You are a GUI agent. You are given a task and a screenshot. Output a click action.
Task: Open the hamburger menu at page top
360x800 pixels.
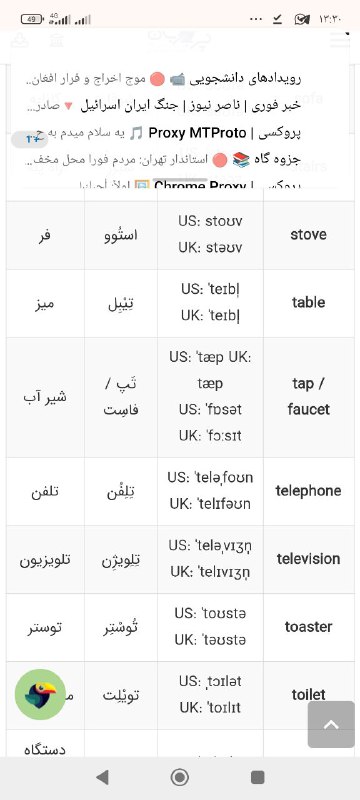(x=340, y=40)
